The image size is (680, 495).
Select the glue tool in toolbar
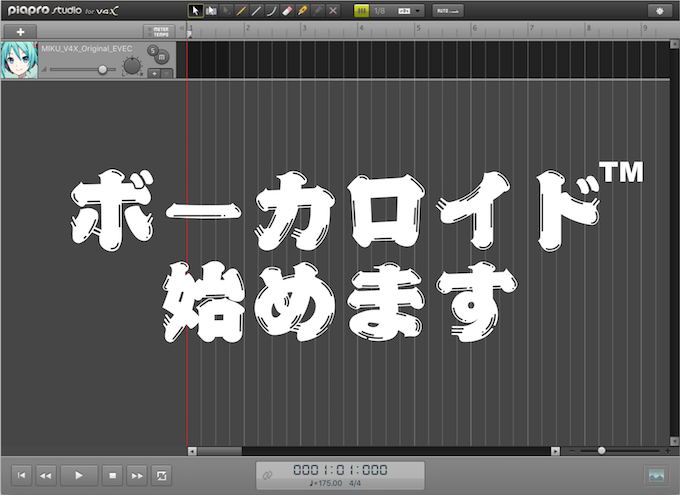pyautogui.click(x=318, y=10)
